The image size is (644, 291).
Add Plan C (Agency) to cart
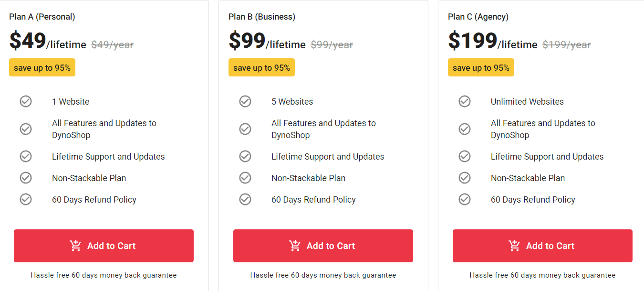coord(542,246)
